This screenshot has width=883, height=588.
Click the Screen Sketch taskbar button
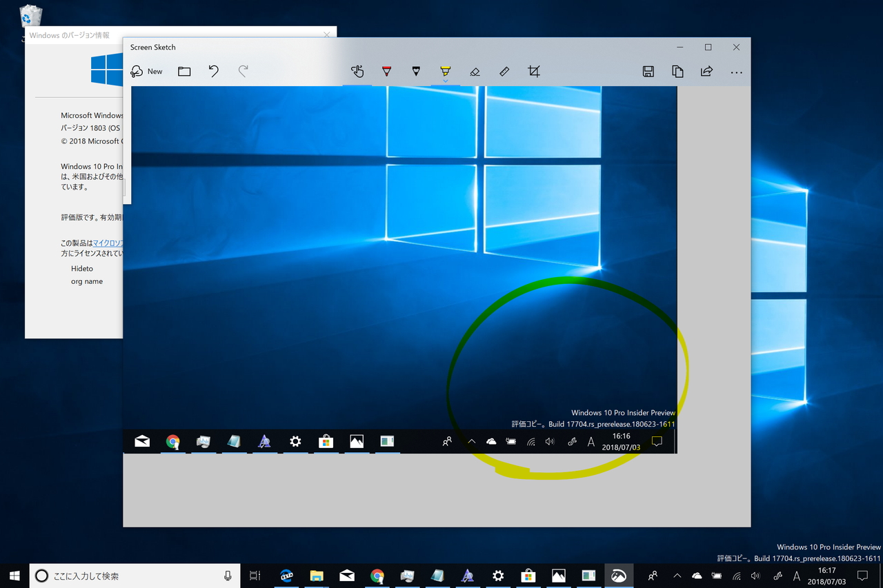pos(619,576)
